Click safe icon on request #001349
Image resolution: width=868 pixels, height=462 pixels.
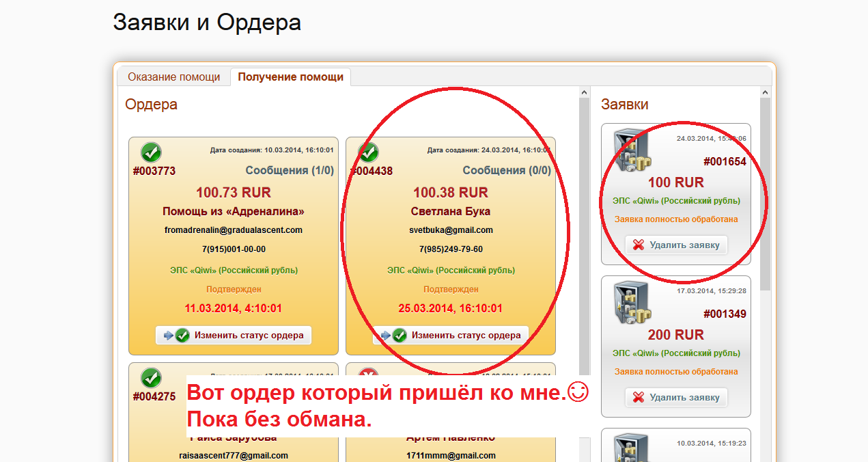tap(630, 303)
